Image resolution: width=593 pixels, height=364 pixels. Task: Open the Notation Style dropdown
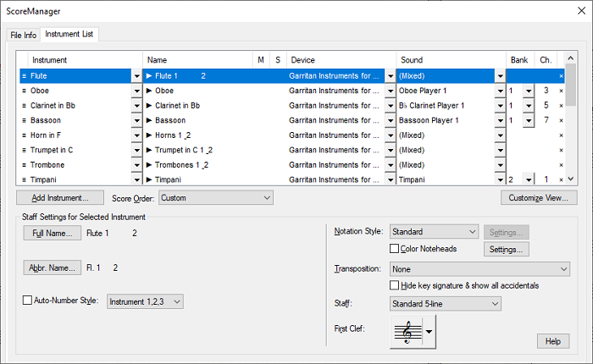(434, 231)
